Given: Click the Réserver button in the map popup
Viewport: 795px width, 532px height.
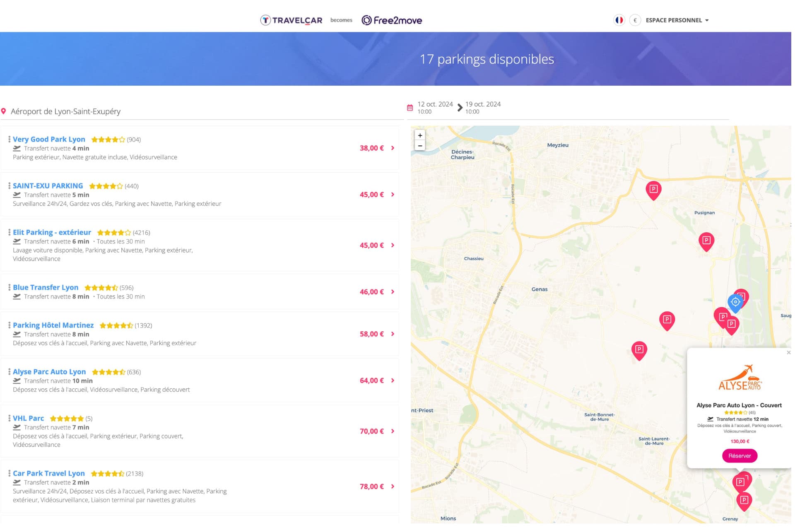Looking at the screenshot, I should pos(740,456).
